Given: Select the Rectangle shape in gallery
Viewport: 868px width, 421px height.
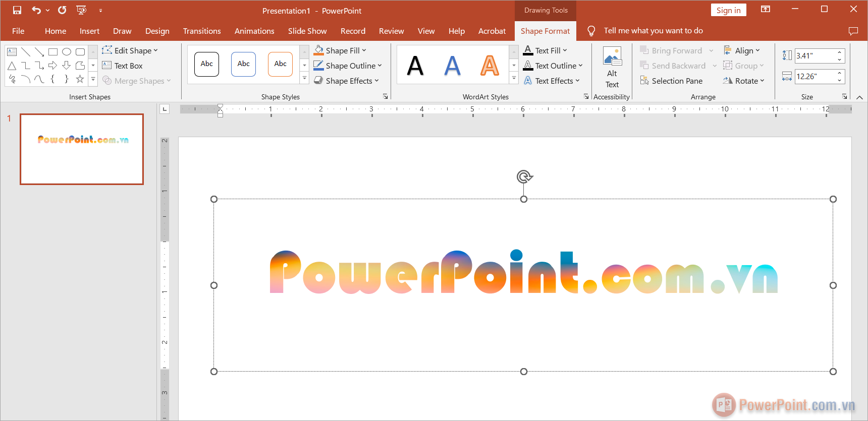Looking at the screenshot, I should click(x=53, y=51).
